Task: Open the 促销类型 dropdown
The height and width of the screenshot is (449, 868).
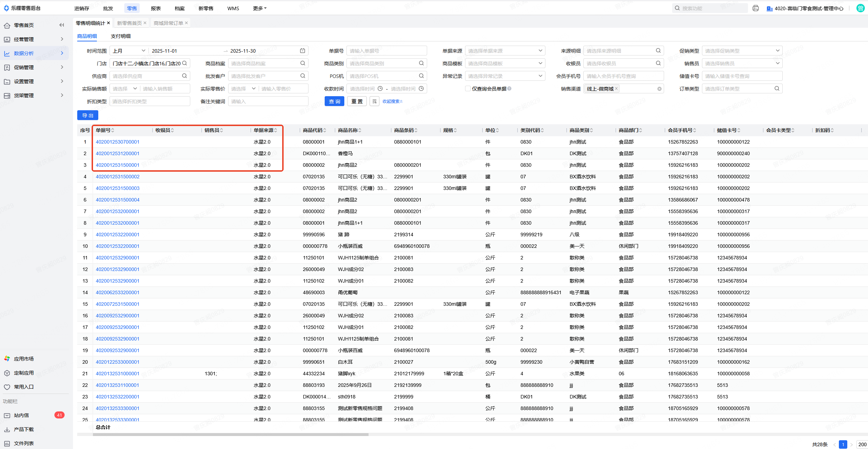Action: [x=742, y=51]
